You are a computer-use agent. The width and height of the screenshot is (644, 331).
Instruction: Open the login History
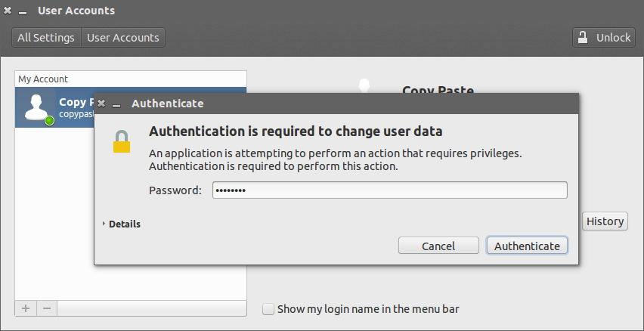[x=605, y=221]
